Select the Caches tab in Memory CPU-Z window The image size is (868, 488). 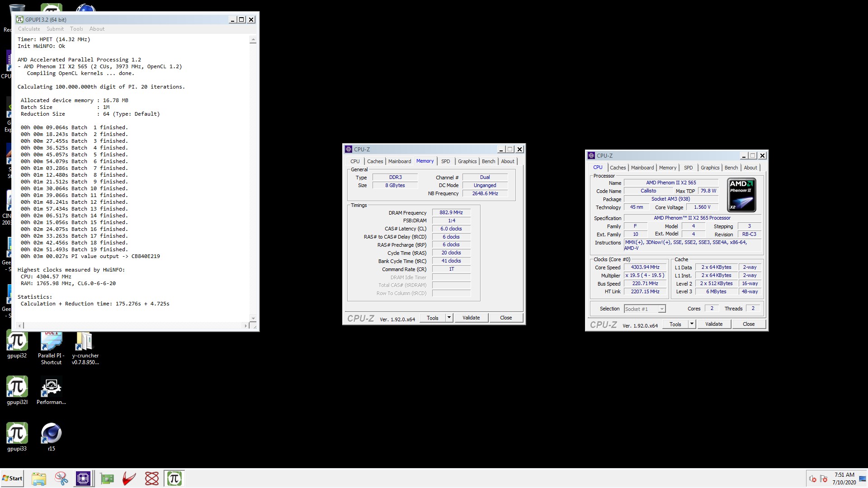[375, 161]
